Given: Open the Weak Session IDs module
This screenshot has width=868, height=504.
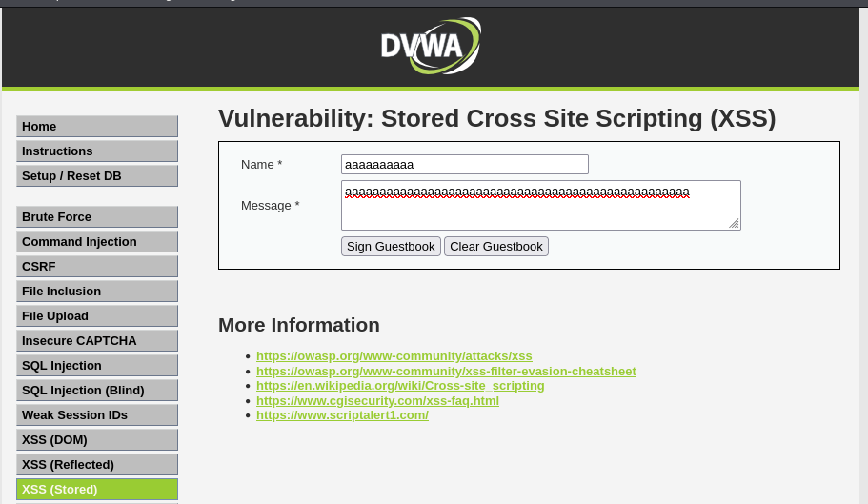Looking at the screenshot, I should (x=97, y=415).
